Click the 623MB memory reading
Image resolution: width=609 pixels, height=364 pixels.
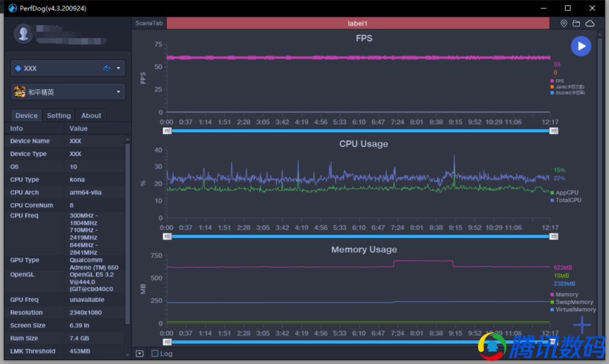pyautogui.click(x=563, y=267)
